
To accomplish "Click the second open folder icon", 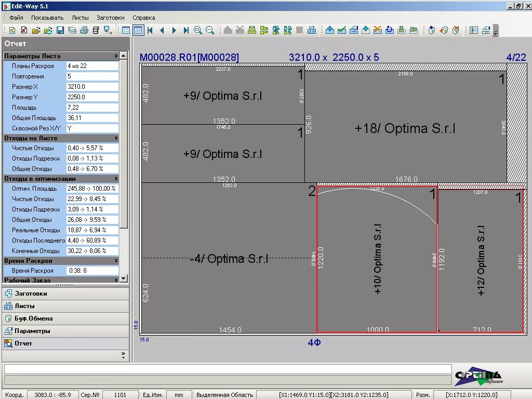I will [x=48, y=30].
